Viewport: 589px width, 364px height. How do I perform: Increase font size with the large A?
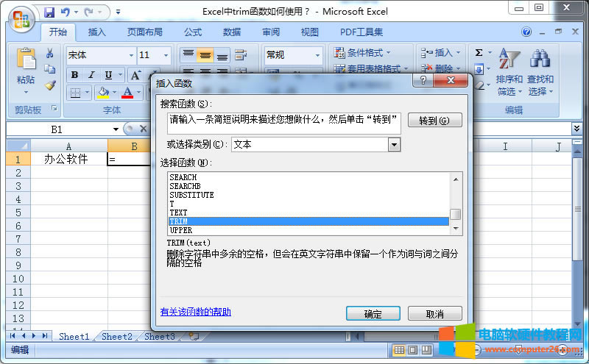[135, 76]
